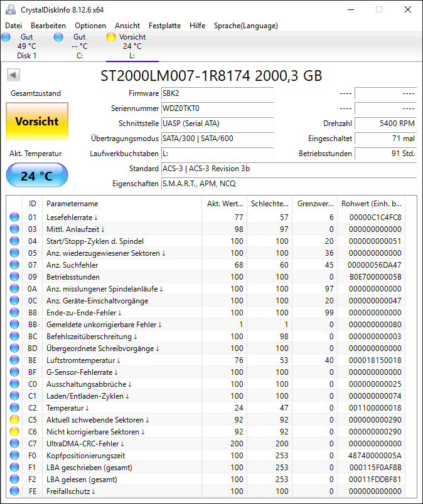Image resolution: width=423 pixels, height=504 pixels.
Task: Click the status orb of Ausschaltungsabbrüche row
Action: click(x=14, y=384)
